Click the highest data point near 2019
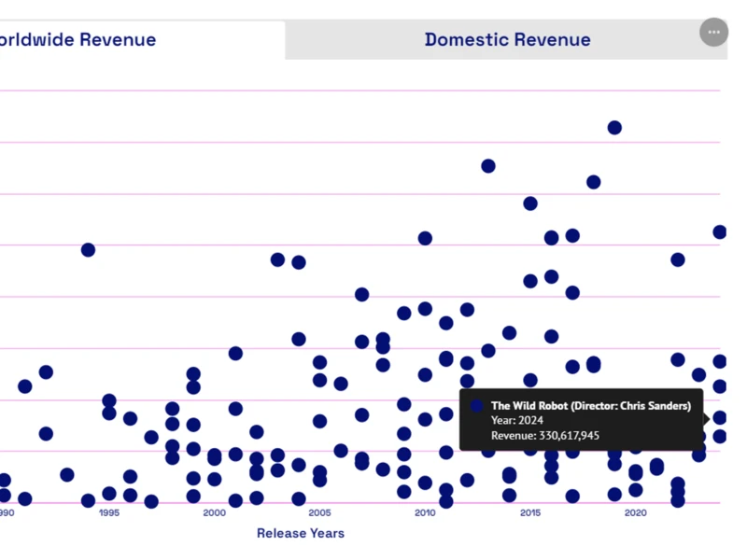 coord(614,127)
